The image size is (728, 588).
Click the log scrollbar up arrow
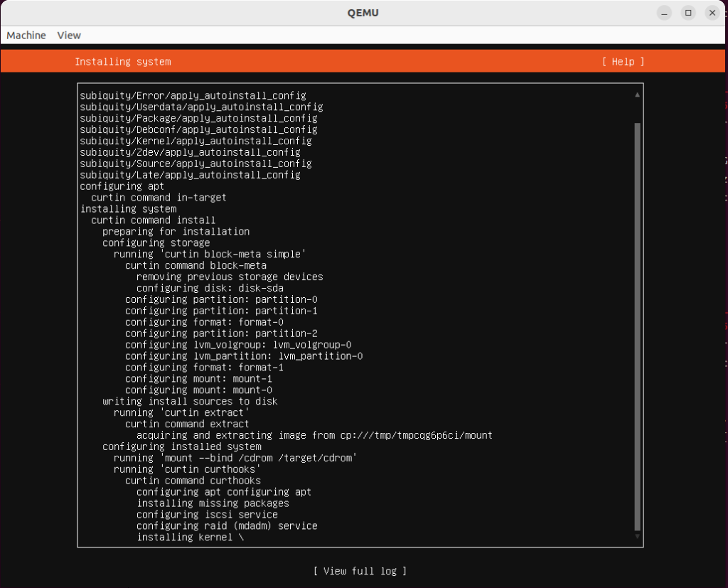coord(637,95)
